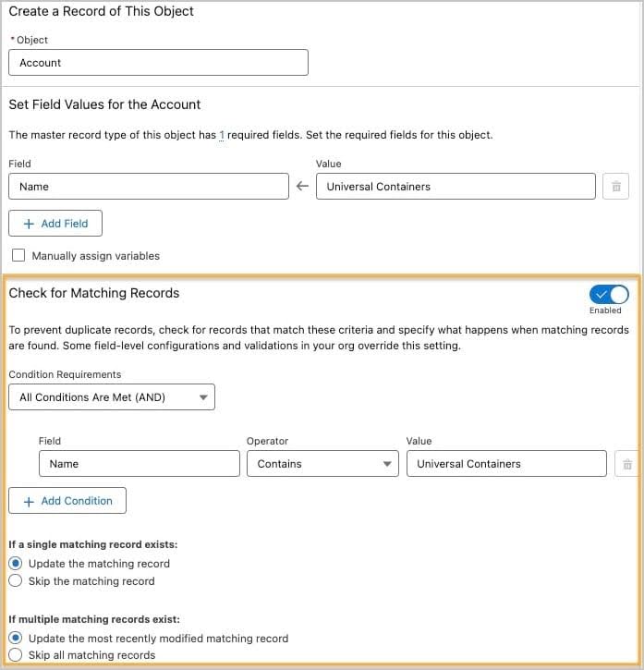Image resolution: width=644 pixels, height=670 pixels.
Task: Select Update the most recently modified matching record
Action: (16, 638)
